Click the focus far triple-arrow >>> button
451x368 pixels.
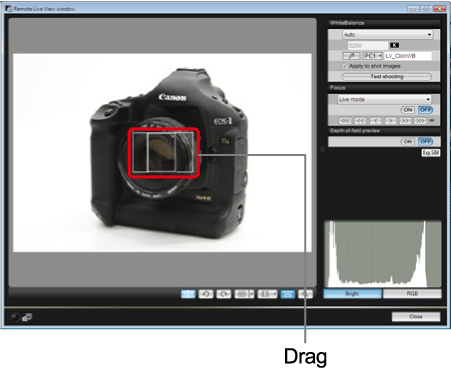coord(420,121)
